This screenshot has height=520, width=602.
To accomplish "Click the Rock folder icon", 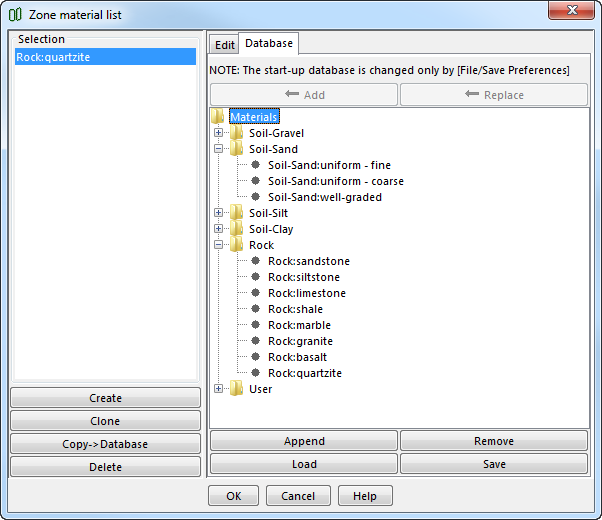I will point(236,245).
